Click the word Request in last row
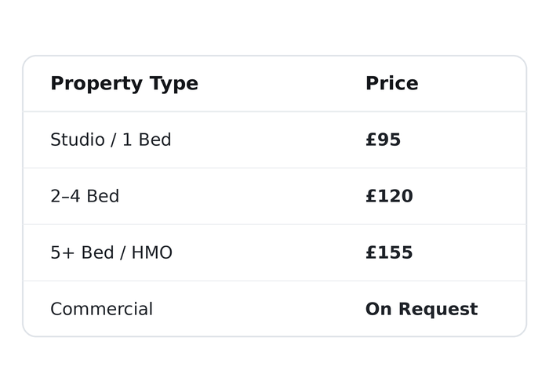 pyautogui.click(x=438, y=310)
